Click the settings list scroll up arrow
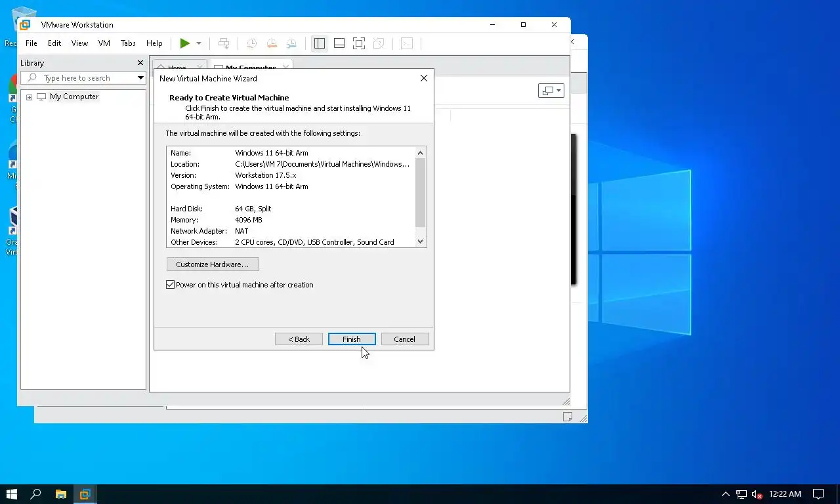This screenshot has height=504, width=840. point(421,152)
